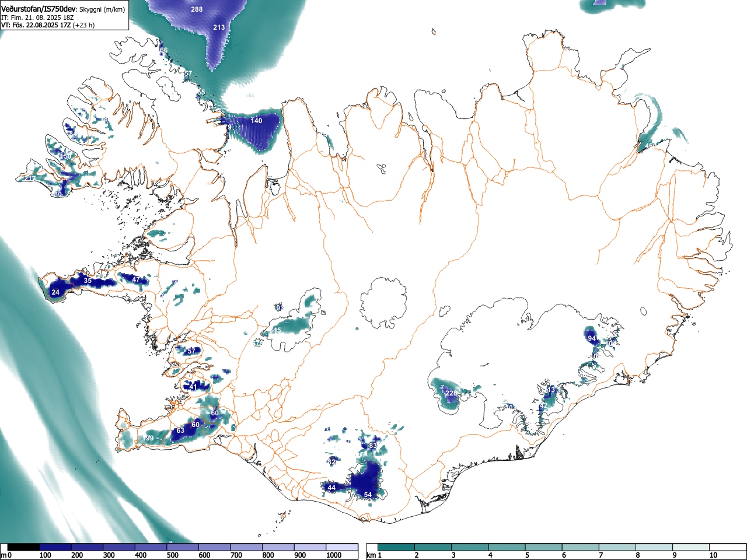This screenshot has width=747, height=560.
Task: Click the '10' tick label in the km legend
Action: coord(713,555)
